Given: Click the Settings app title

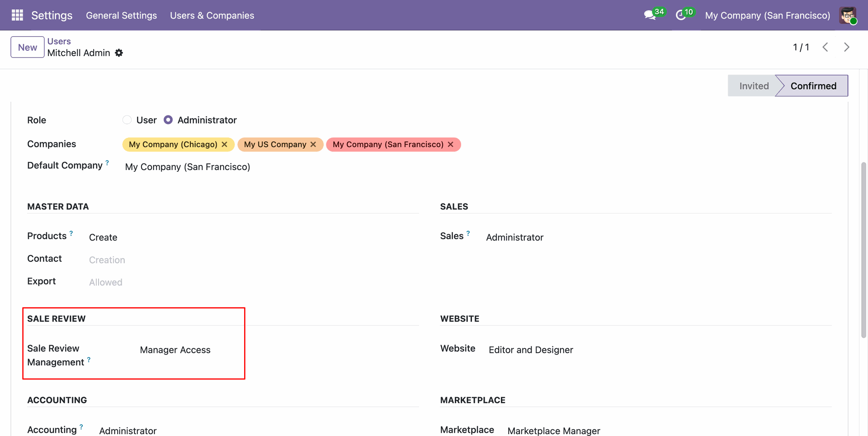Looking at the screenshot, I should 52,15.
